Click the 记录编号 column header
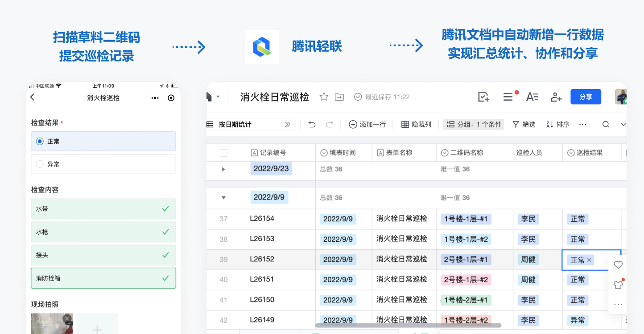644x334 pixels. coord(268,153)
